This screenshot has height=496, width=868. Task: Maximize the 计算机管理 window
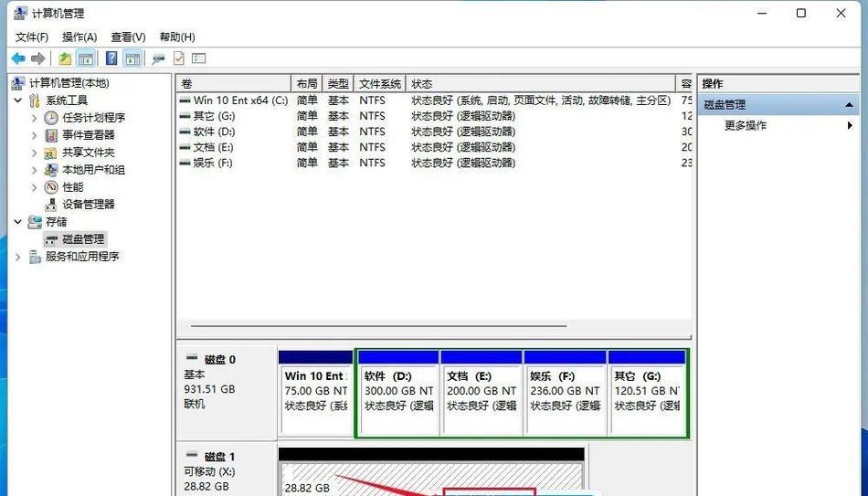pos(801,14)
